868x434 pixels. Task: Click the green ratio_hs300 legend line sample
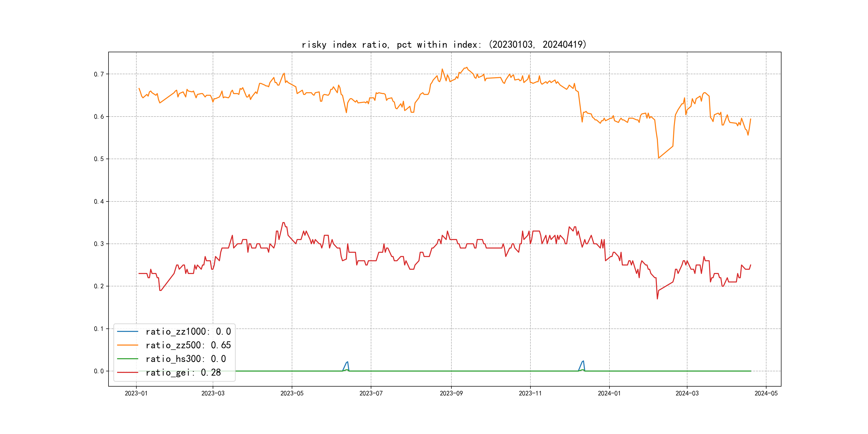(127, 359)
